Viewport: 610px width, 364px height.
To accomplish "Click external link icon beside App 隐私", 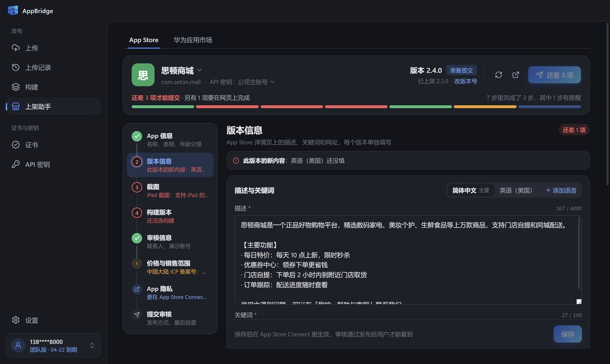I will click(x=137, y=289).
